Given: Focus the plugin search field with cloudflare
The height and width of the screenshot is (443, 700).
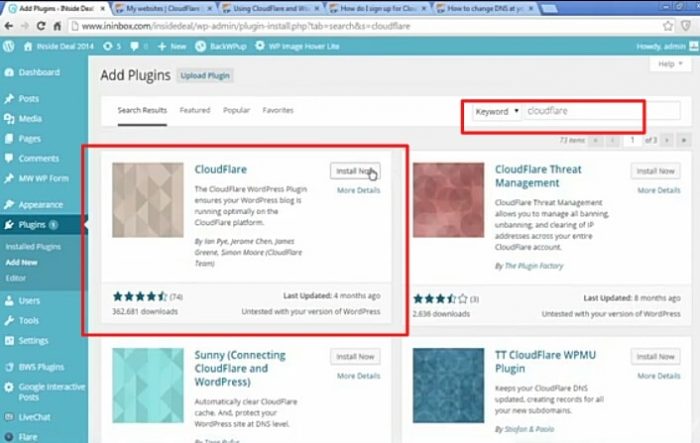Looking at the screenshot, I should [x=602, y=111].
